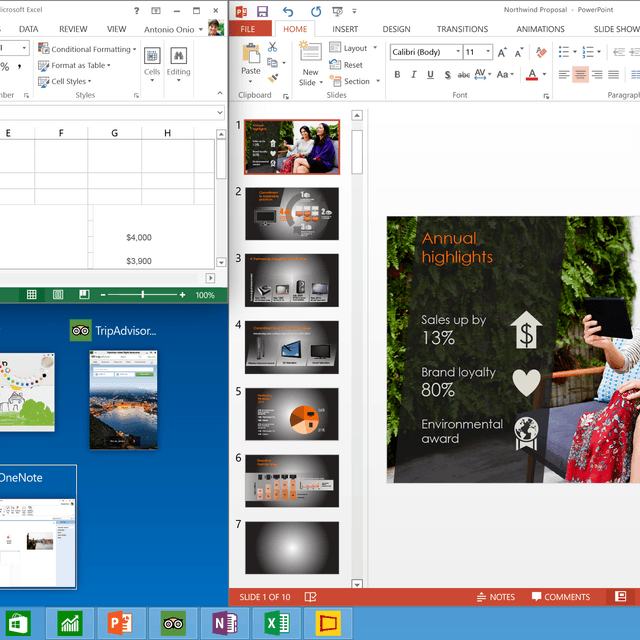Apply strikethrough abc formatting
This screenshot has height=640, width=640.
464,75
